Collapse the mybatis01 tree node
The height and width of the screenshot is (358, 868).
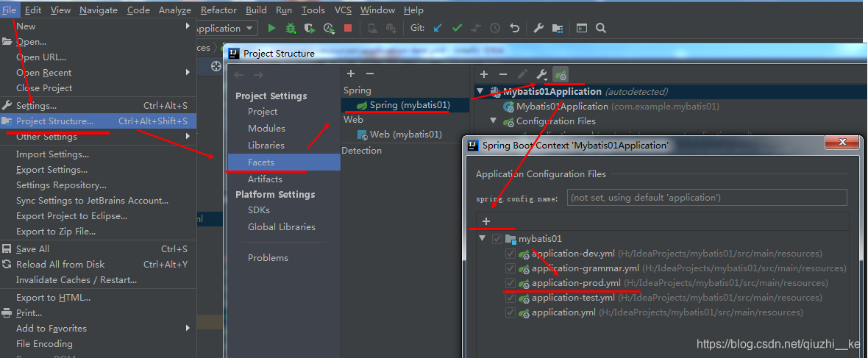pos(482,238)
